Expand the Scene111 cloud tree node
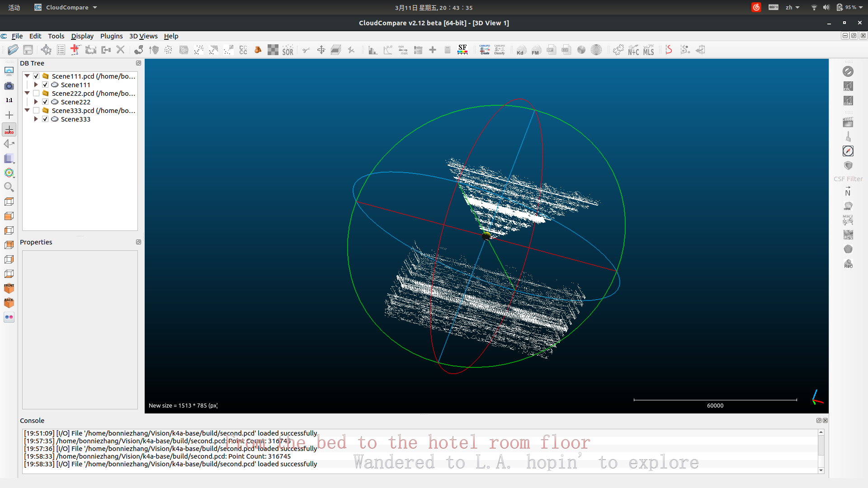 click(x=36, y=84)
